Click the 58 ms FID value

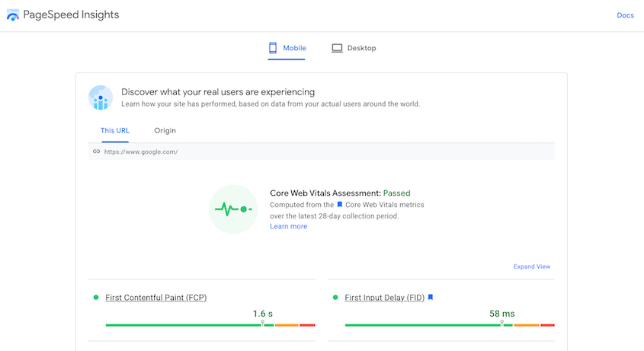(x=502, y=314)
